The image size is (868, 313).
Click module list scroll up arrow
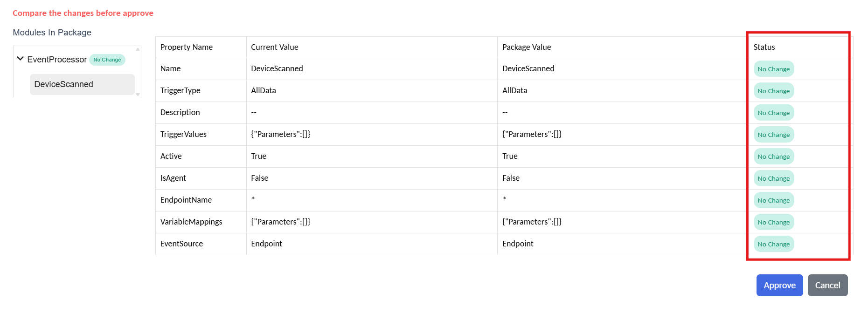pyautogui.click(x=138, y=49)
